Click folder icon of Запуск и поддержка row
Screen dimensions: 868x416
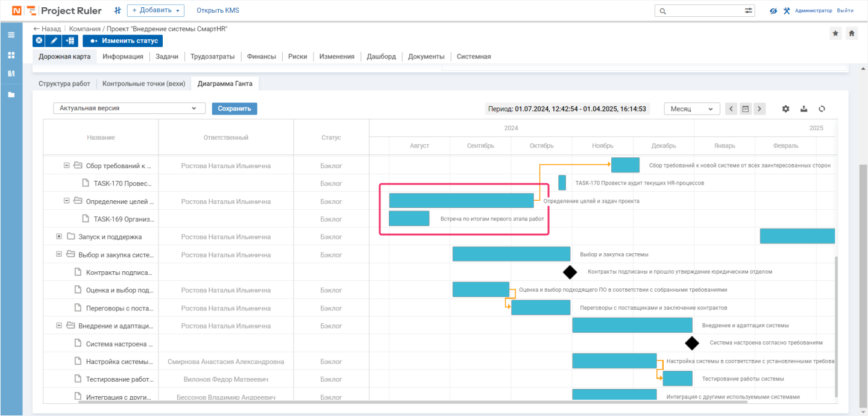pos(71,236)
